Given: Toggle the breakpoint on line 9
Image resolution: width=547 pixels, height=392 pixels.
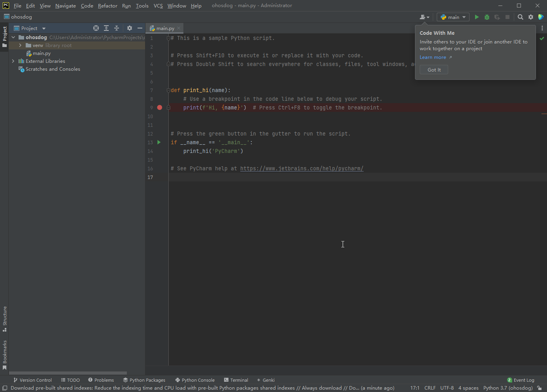Looking at the screenshot, I should [160, 107].
